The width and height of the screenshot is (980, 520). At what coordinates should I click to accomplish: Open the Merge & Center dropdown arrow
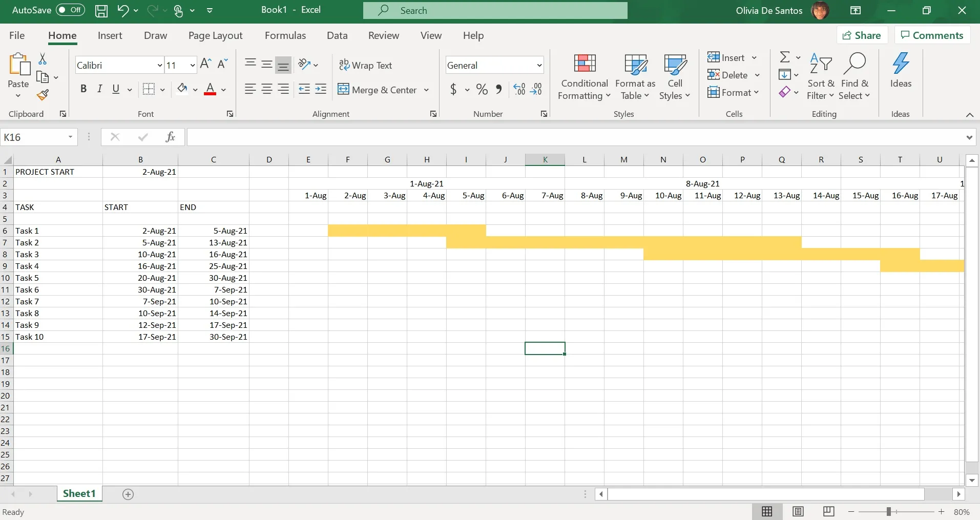point(426,90)
